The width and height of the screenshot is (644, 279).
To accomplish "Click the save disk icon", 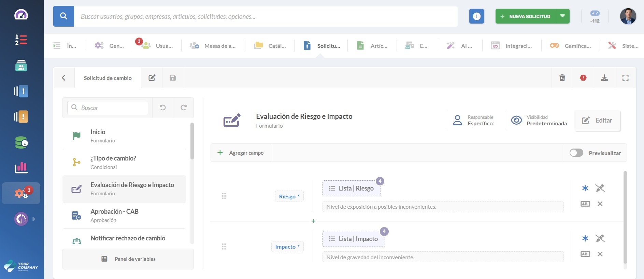I will [173, 78].
